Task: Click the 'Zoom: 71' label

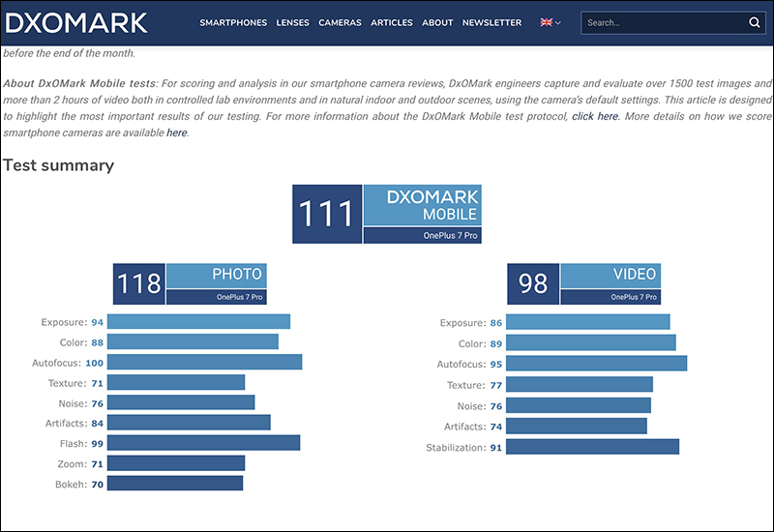Action: (80, 464)
